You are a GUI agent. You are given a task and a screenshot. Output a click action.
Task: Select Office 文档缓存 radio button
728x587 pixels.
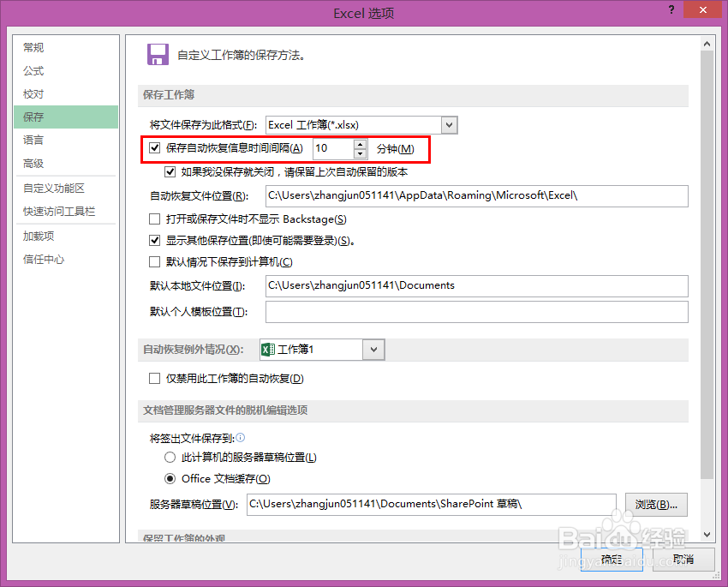pos(170,478)
